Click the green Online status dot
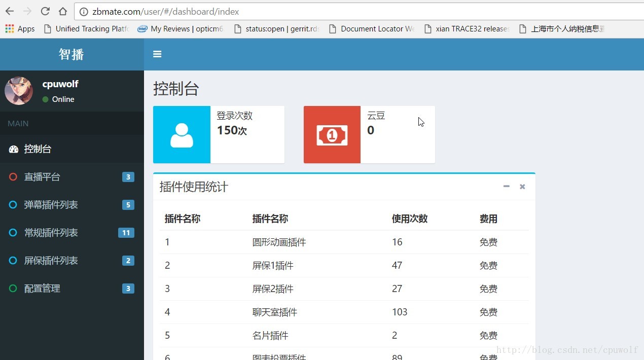The height and width of the screenshot is (360, 644). tap(46, 99)
